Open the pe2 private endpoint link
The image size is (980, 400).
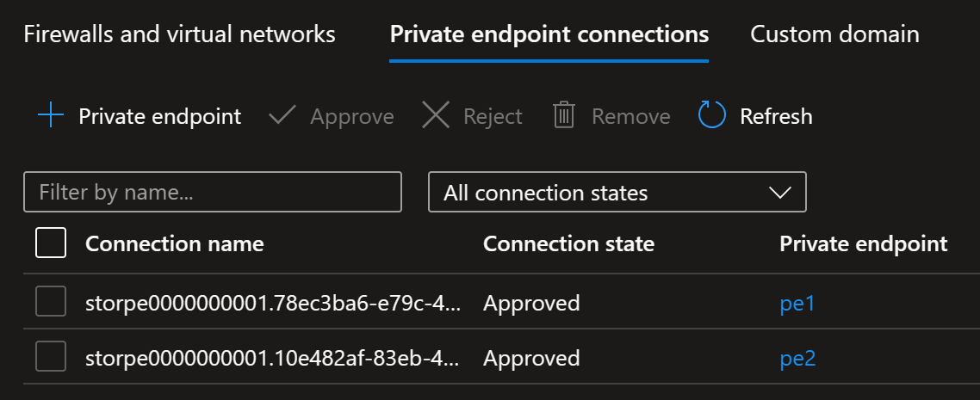[797, 359]
